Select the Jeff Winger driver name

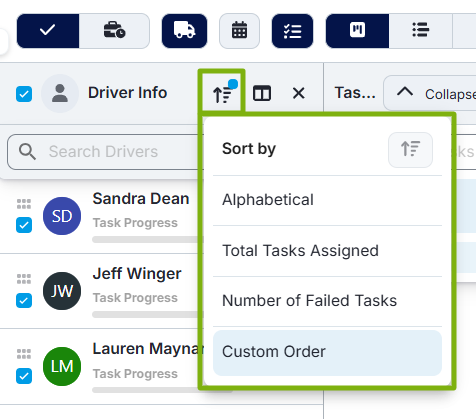137,274
